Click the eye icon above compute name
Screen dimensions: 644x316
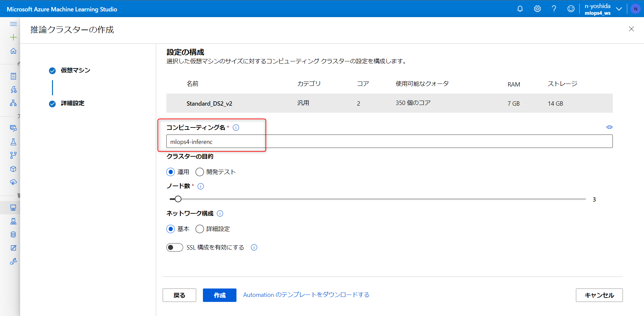(609, 127)
